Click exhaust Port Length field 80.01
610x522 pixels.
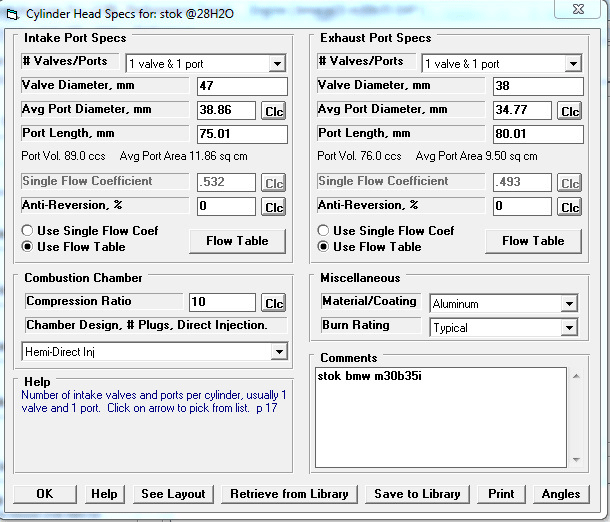coord(538,134)
